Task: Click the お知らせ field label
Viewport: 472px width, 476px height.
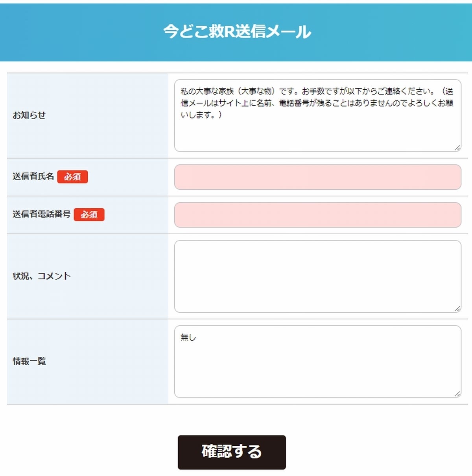Action: click(x=29, y=115)
